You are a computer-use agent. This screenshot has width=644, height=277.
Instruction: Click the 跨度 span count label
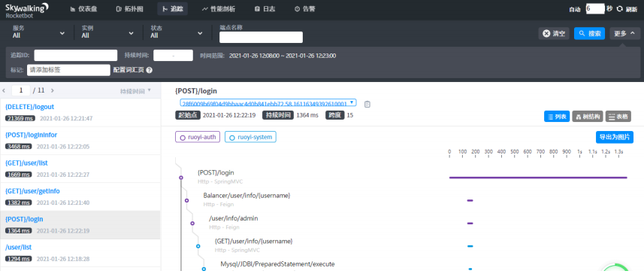click(x=334, y=115)
